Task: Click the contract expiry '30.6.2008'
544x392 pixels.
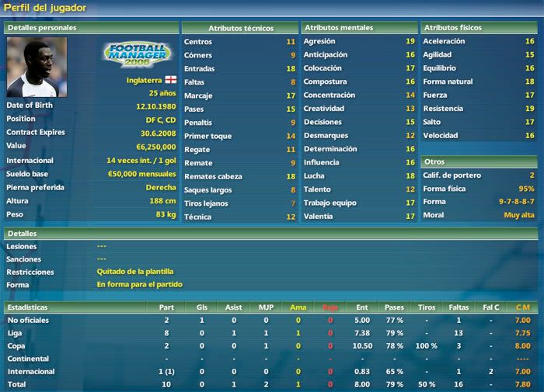Action: [x=159, y=134]
